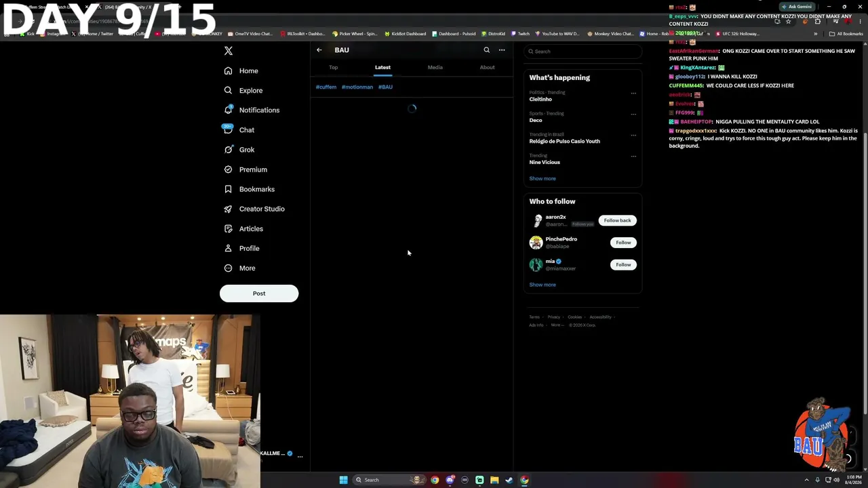
Task: Focus the X Search field
Action: tap(583, 52)
